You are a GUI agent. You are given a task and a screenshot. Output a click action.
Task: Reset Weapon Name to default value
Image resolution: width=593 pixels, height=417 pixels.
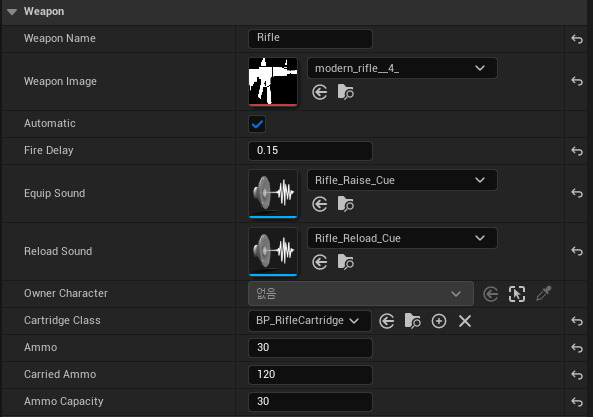[577, 39]
